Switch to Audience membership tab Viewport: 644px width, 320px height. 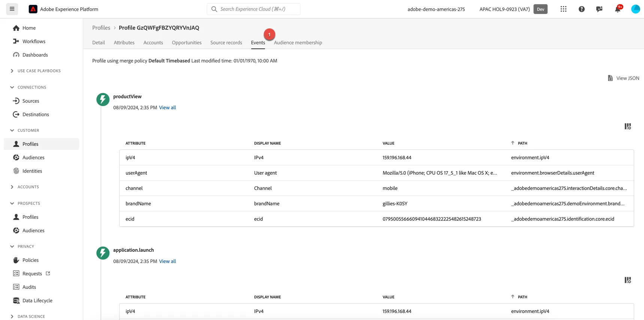(x=298, y=43)
